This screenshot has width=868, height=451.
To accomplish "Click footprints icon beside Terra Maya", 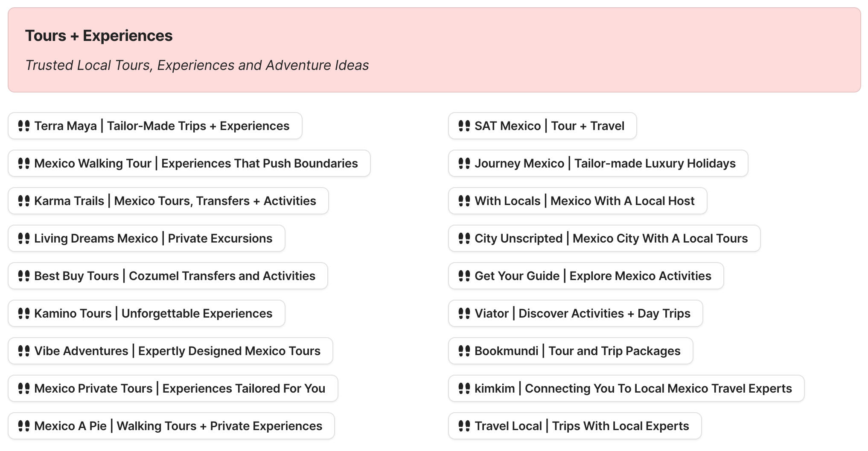I will click(x=24, y=126).
